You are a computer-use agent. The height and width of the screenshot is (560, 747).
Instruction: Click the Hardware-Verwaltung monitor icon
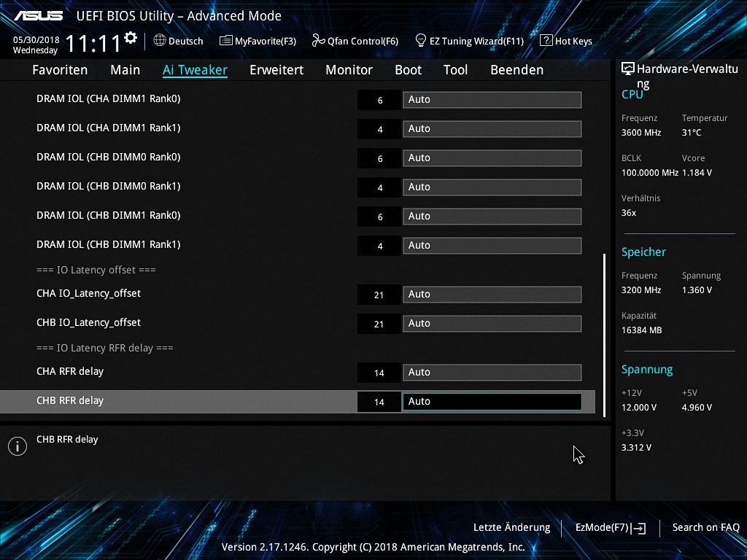[x=627, y=69]
